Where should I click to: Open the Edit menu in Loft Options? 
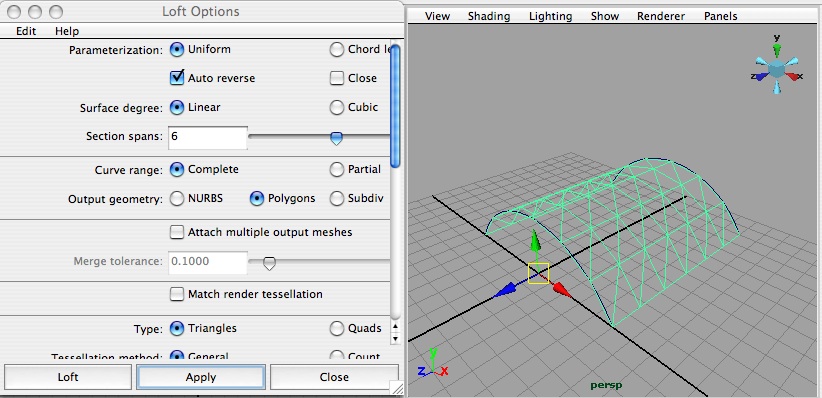click(x=26, y=31)
